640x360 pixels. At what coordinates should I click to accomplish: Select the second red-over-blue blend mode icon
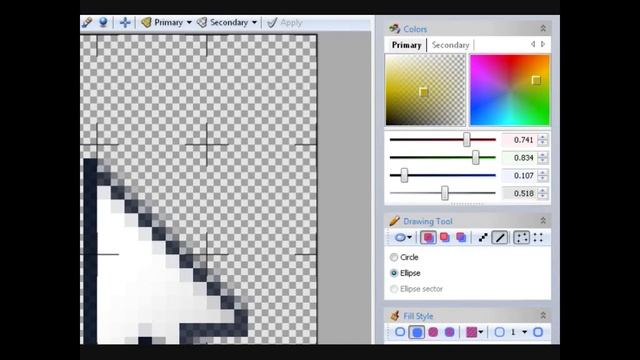pyautogui.click(x=444, y=238)
